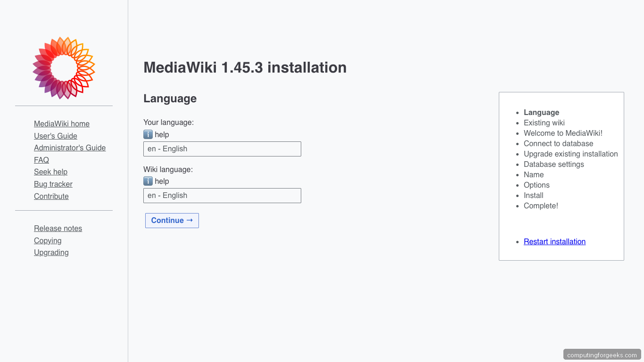Open the Upgrading page

[51, 252]
